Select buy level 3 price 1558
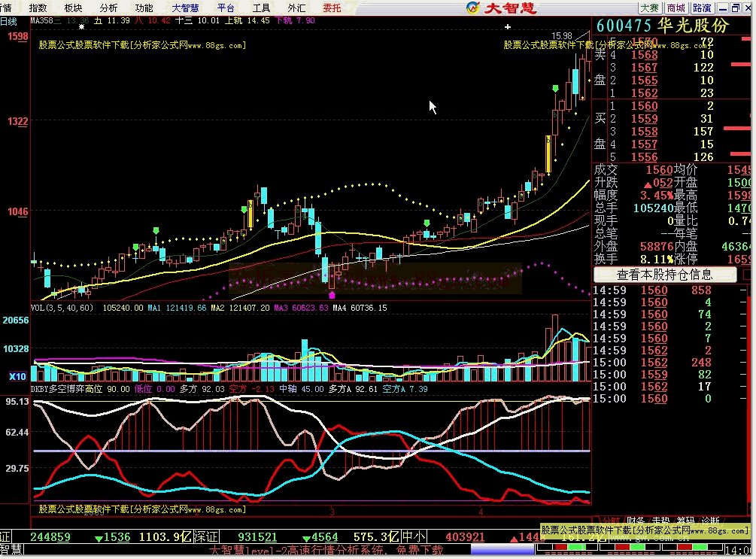 click(645, 132)
